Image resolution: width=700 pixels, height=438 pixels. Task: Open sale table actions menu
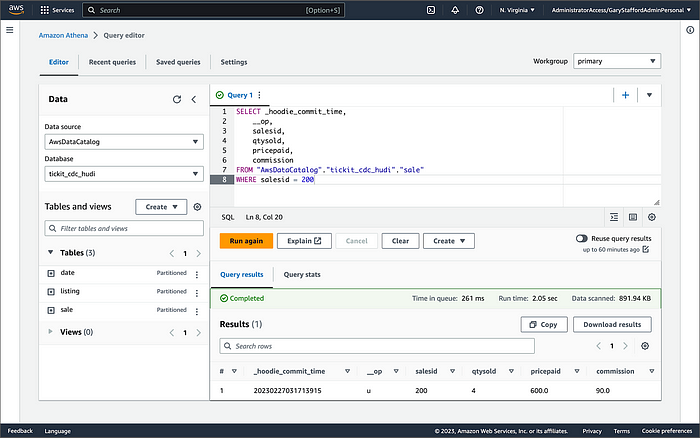coord(197,312)
